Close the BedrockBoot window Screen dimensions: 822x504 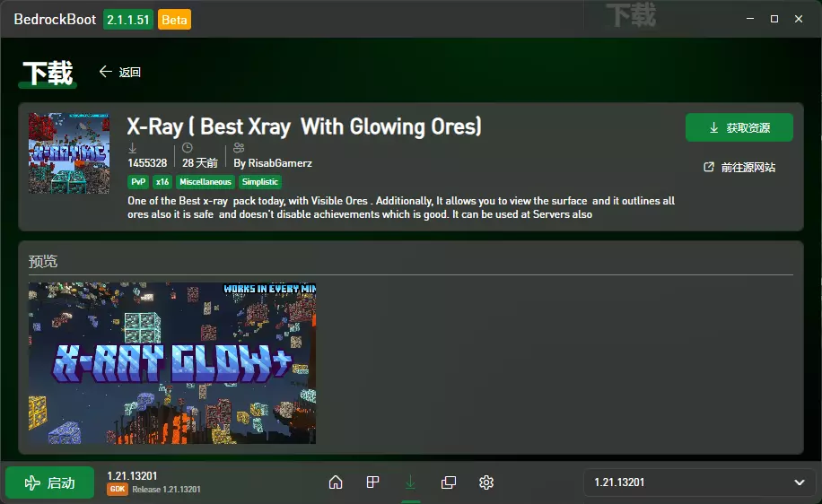(799, 19)
